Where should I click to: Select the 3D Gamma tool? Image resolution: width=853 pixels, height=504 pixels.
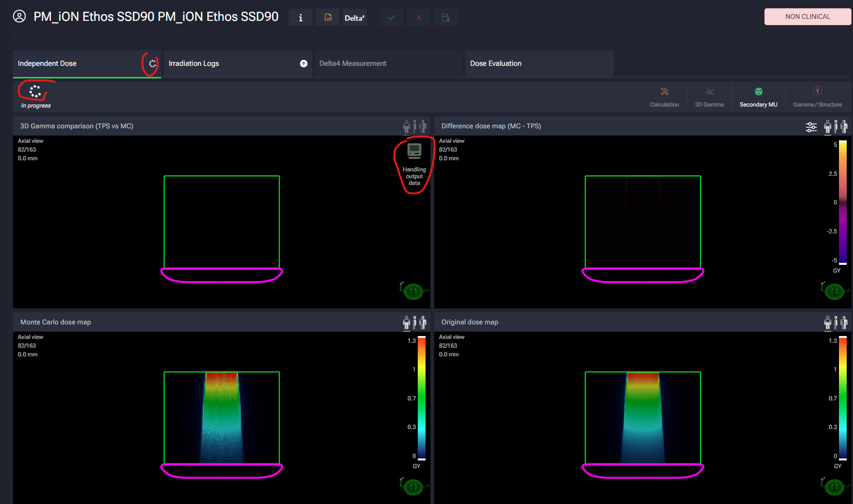click(x=709, y=96)
